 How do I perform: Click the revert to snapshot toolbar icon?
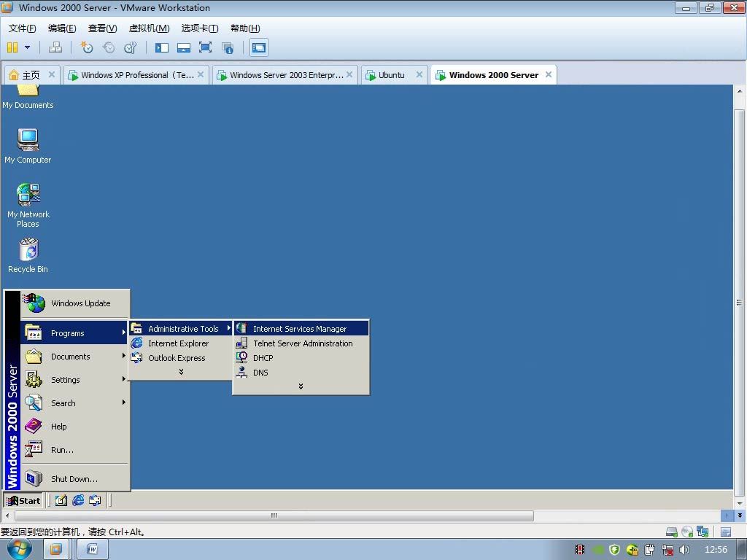tap(109, 47)
